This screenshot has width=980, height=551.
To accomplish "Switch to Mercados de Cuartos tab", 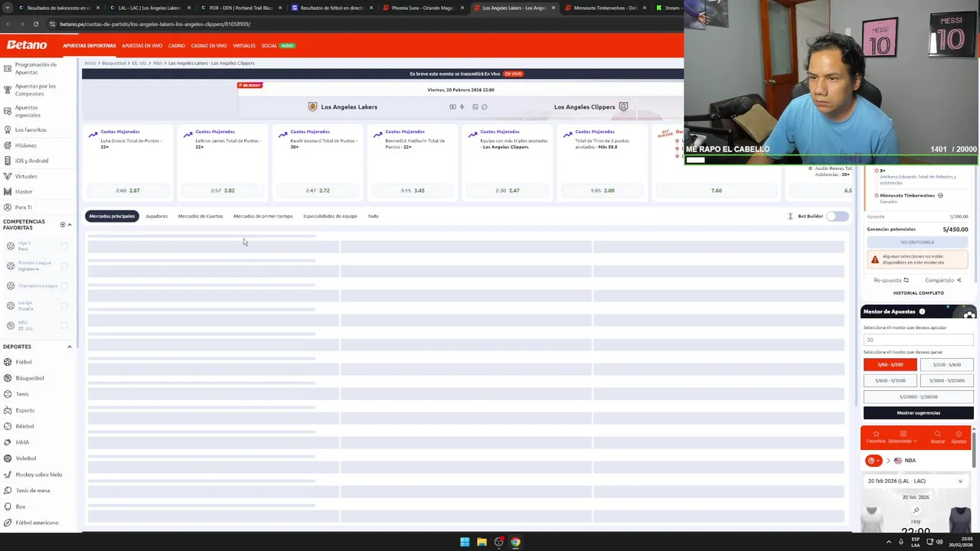I will click(x=201, y=216).
